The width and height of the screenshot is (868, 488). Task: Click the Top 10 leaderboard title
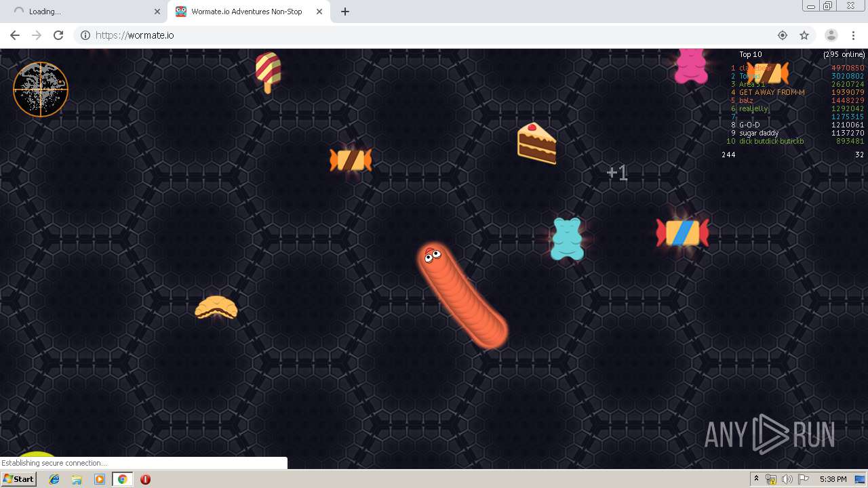point(751,54)
